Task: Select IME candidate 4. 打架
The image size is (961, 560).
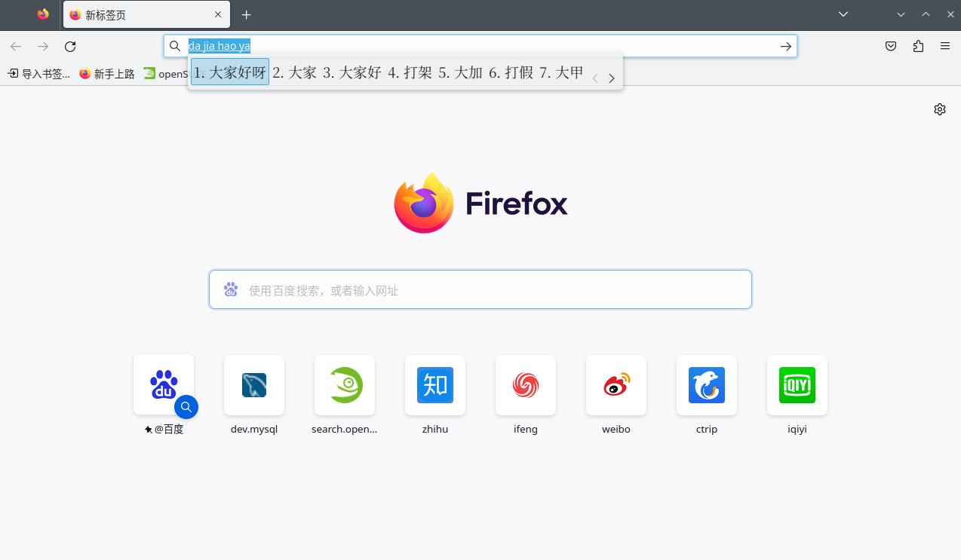Action: click(x=410, y=72)
